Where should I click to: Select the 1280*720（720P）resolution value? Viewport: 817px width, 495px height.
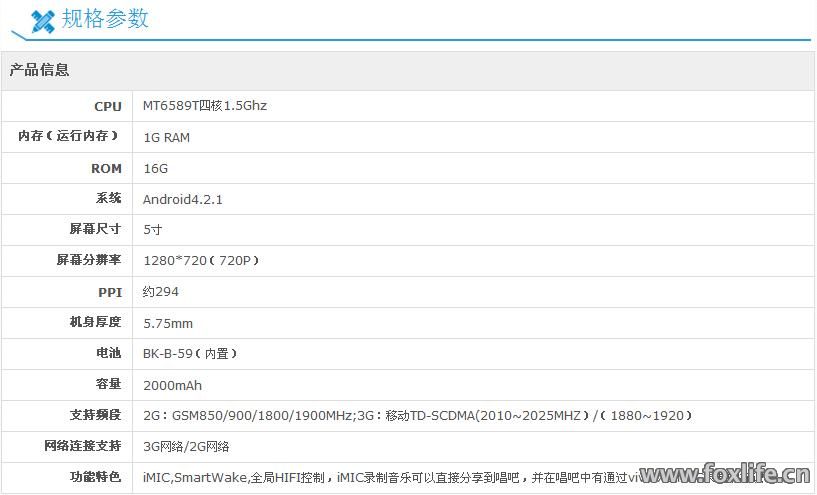[x=202, y=260]
